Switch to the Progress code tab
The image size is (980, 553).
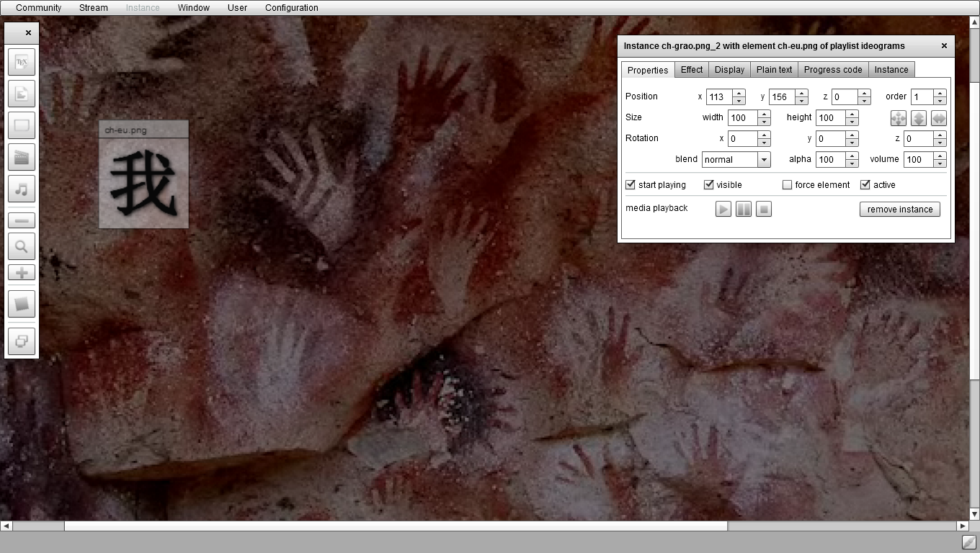click(833, 70)
